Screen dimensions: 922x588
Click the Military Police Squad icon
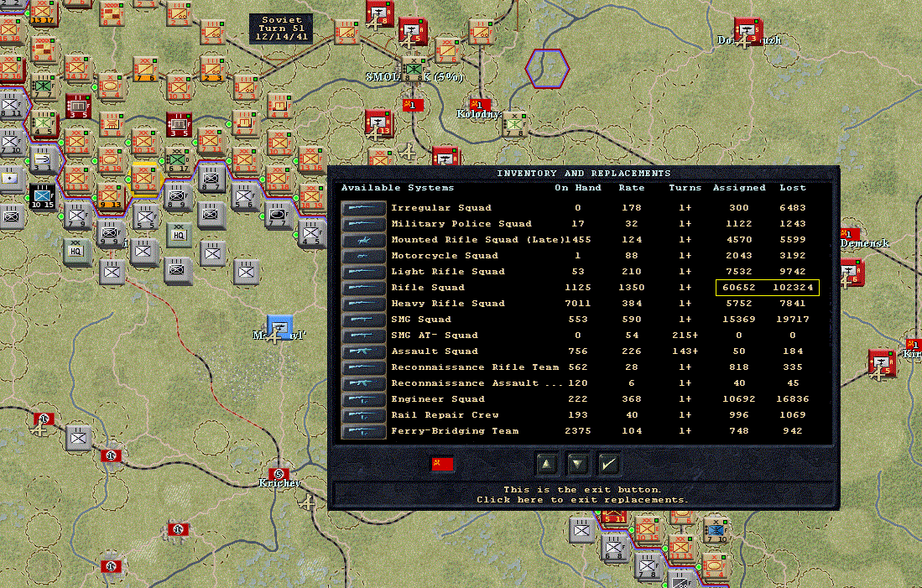coord(363,224)
